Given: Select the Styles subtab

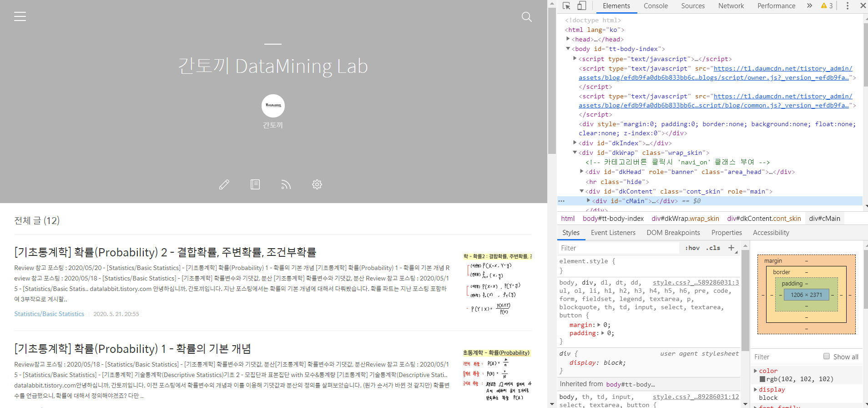Looking at the screenshot, I should (x=571, y=233).
